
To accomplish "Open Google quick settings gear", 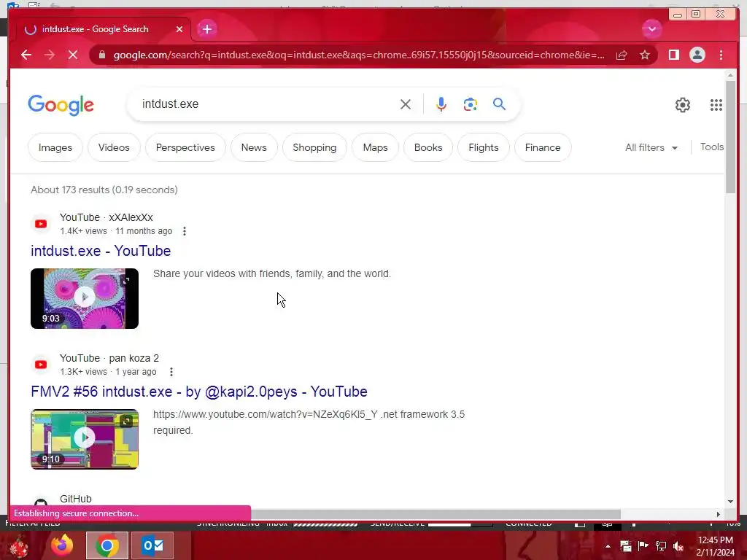I will (683, 105).
